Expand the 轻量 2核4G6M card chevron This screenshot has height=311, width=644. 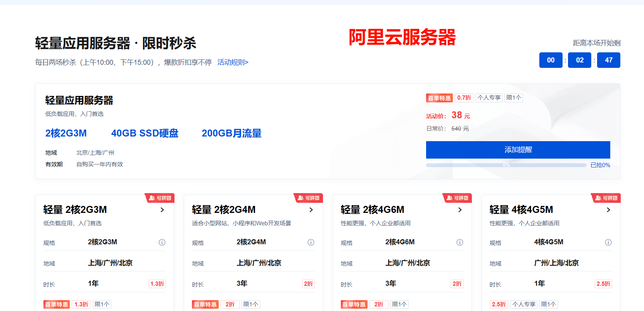(460, 210)
